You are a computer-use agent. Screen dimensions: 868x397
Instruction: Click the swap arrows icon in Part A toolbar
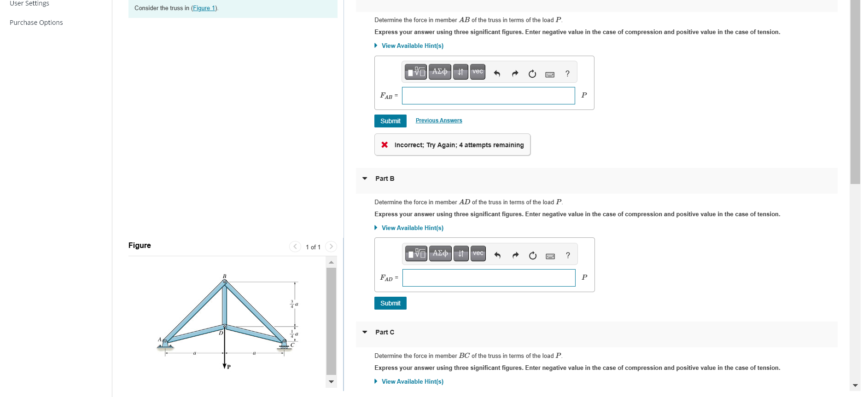pyautogui.click(x=460, y=72)
